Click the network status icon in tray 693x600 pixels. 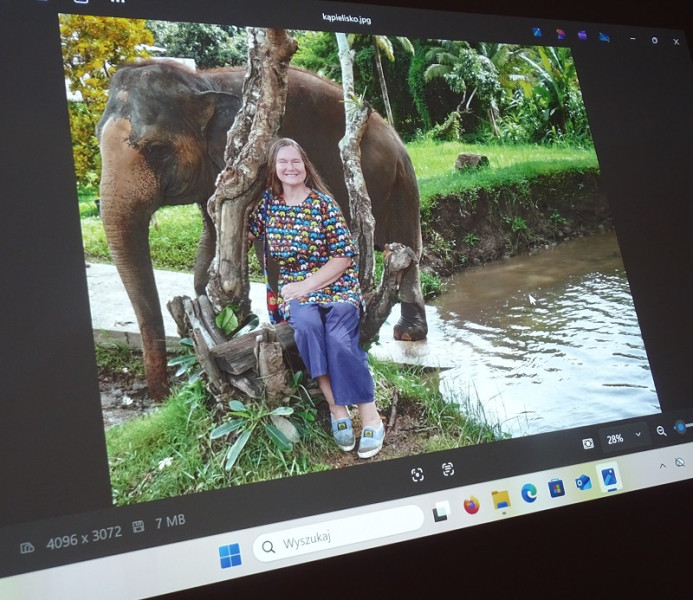click(x=680, y=461)
